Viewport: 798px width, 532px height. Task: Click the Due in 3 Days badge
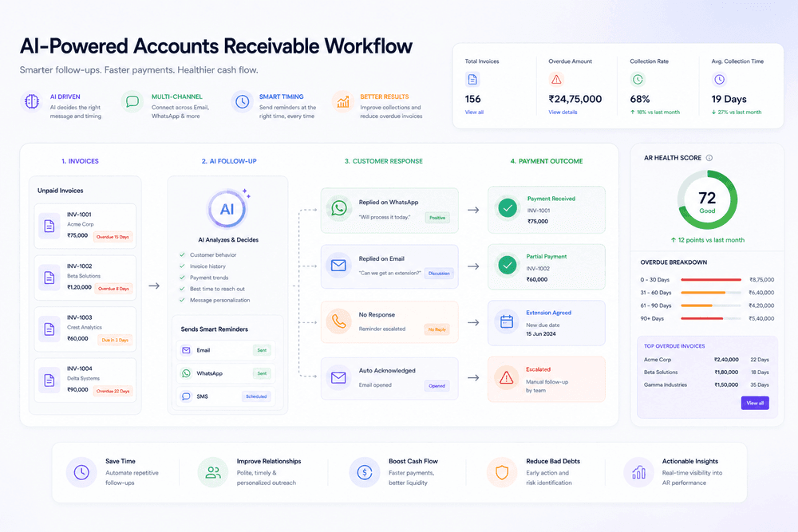click(x=115, y=340)
